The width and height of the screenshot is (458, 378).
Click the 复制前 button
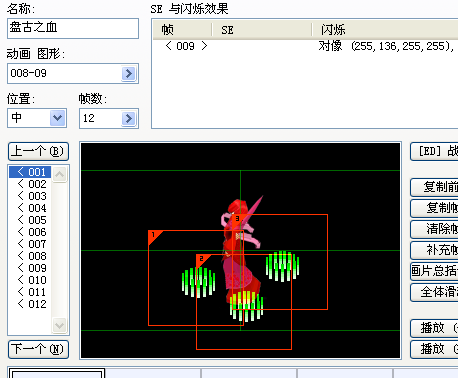(435, 187)
